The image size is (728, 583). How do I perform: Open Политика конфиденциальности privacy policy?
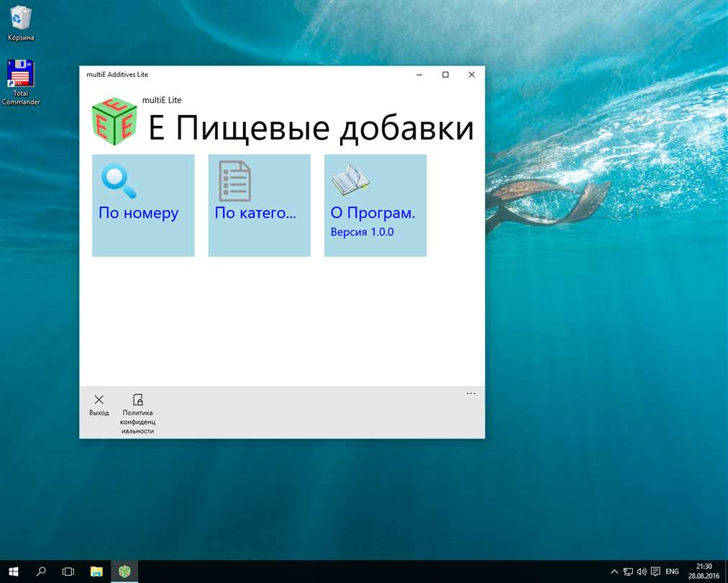(137, 413)
